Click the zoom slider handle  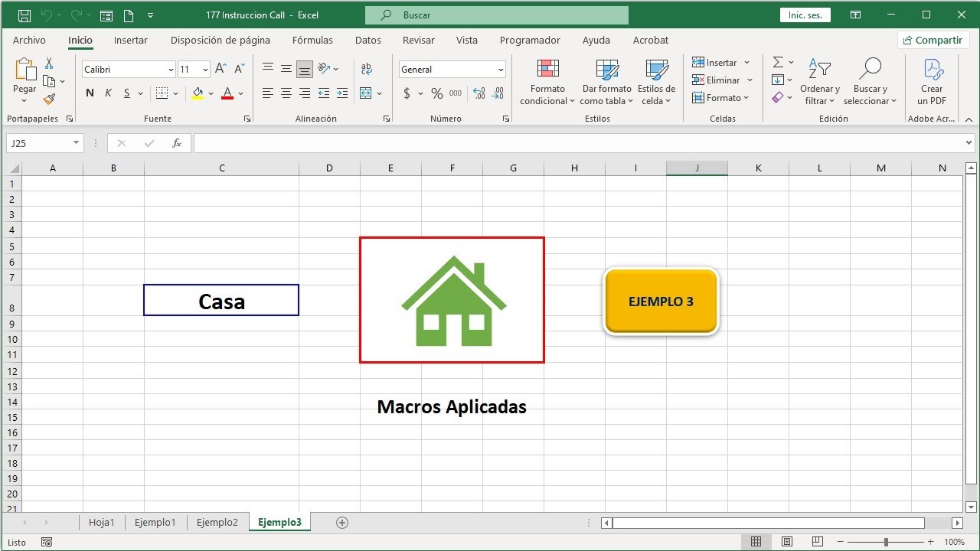pyautogui.click(x=886, y=542)
